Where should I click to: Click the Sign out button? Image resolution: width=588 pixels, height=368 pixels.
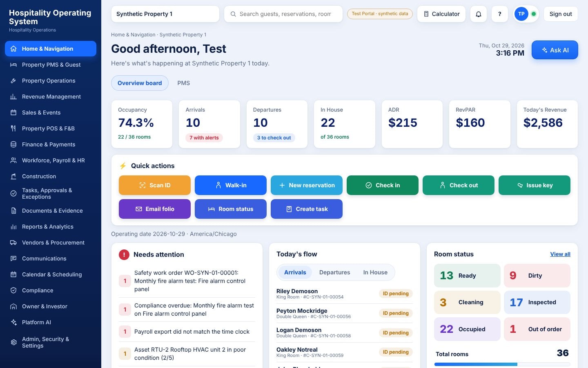pos(561,14)
